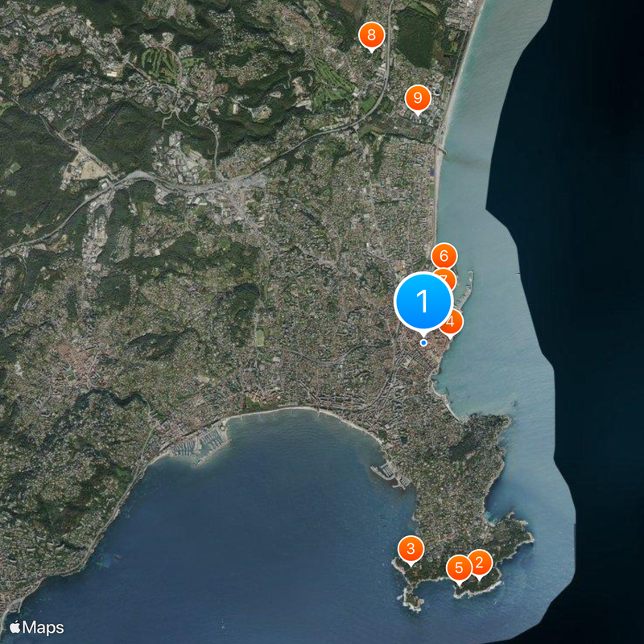644x644 pixels.
Task: Select pin 3 on the western peninsula
Action: tap(411, 550)
